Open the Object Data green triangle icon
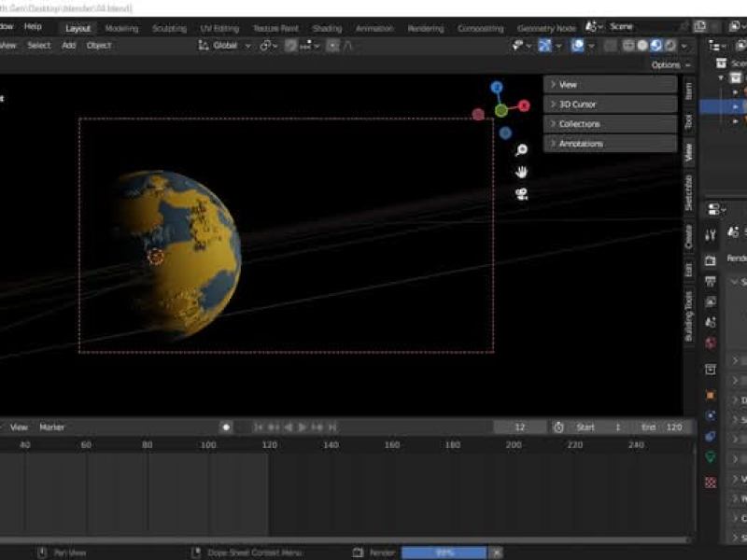The width and height of the screenshot is (747, 560). tap(711, 457)
